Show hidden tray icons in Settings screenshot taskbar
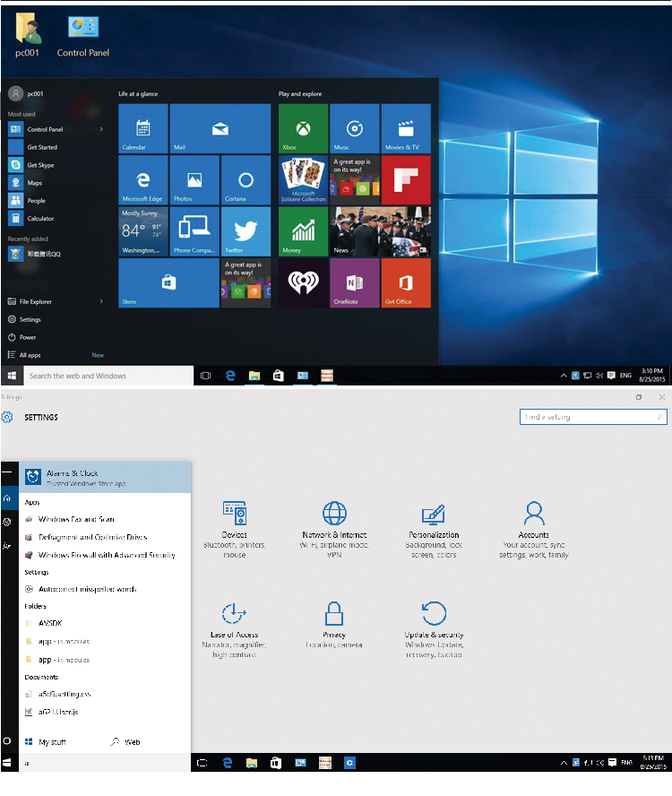 point(564,763)
